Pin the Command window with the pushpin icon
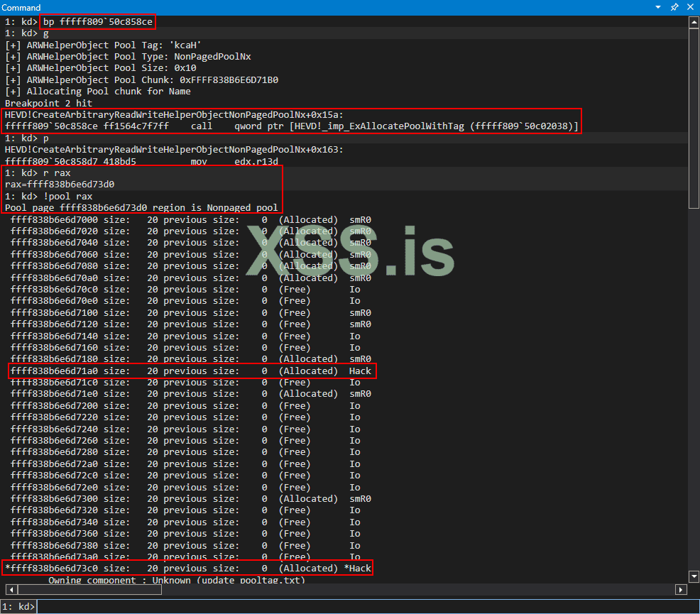This screenshot has height=614, width=700. (674, 7)
